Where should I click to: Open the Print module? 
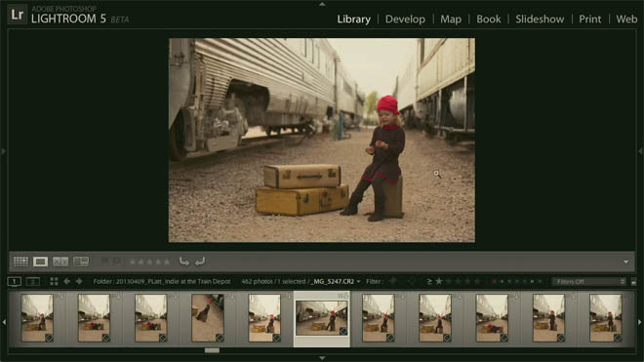pos(589,19)
